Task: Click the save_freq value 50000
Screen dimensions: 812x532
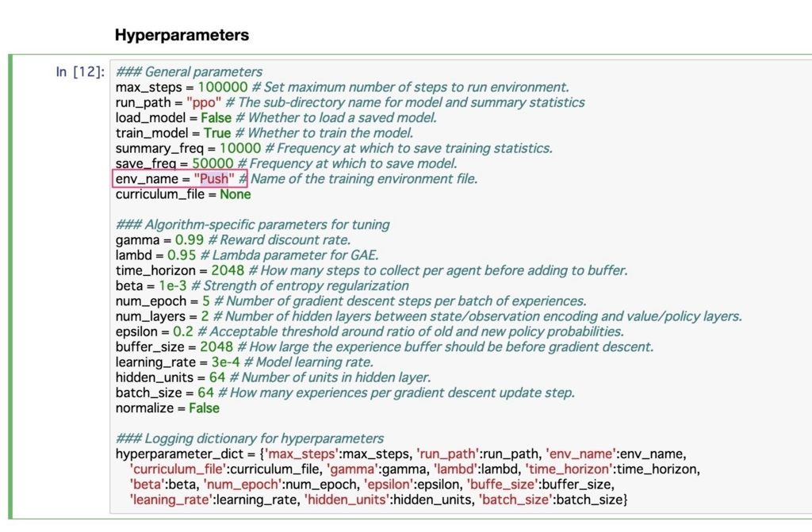Action: point(213,163)
